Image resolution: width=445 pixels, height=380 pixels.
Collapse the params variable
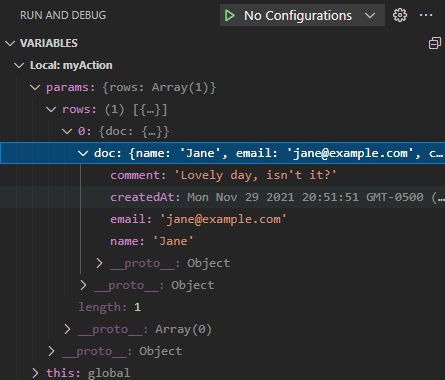pos(35,88)
